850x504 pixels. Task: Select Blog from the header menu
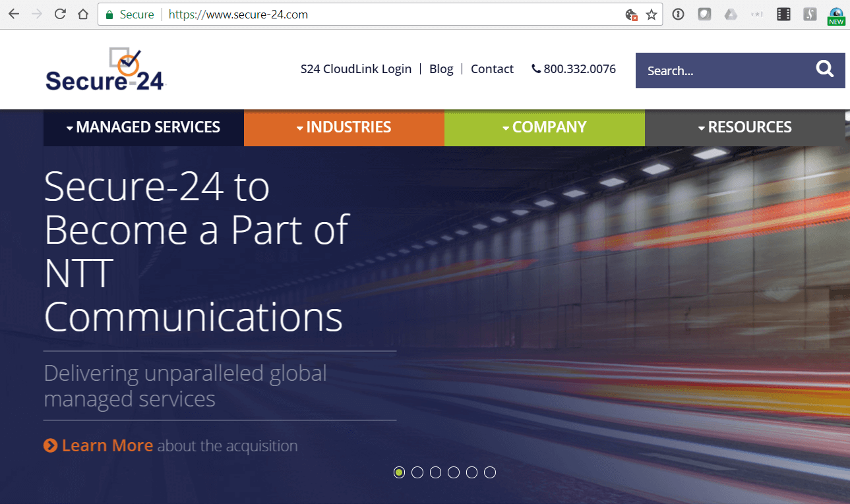tap(441, 69)
